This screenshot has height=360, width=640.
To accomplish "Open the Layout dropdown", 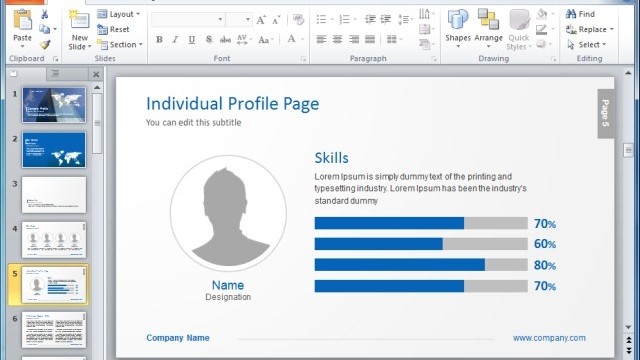I will [x=119, y=14].
